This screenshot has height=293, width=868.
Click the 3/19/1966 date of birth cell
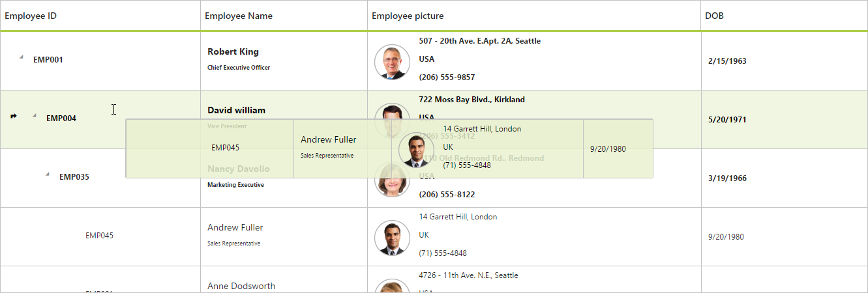[x=727, y=178]
